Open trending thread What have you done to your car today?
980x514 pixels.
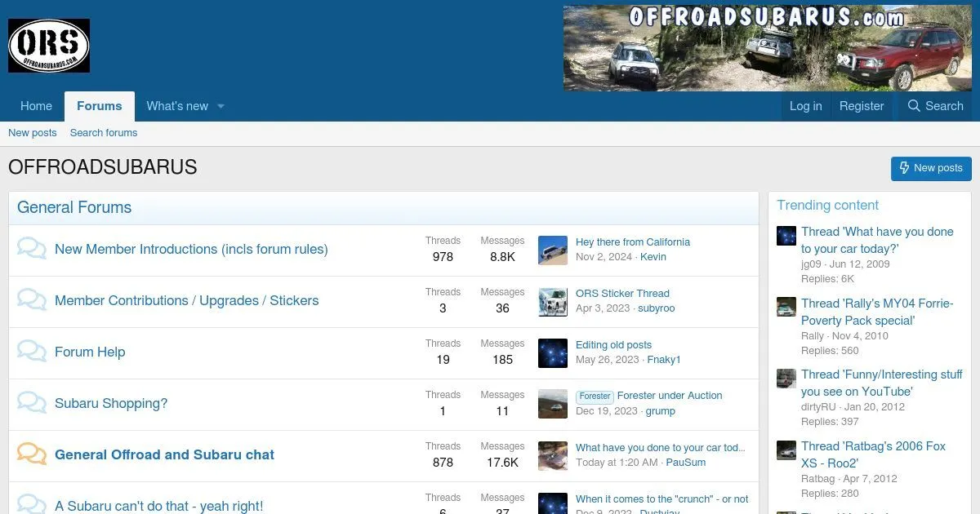[x=877, y=241]
